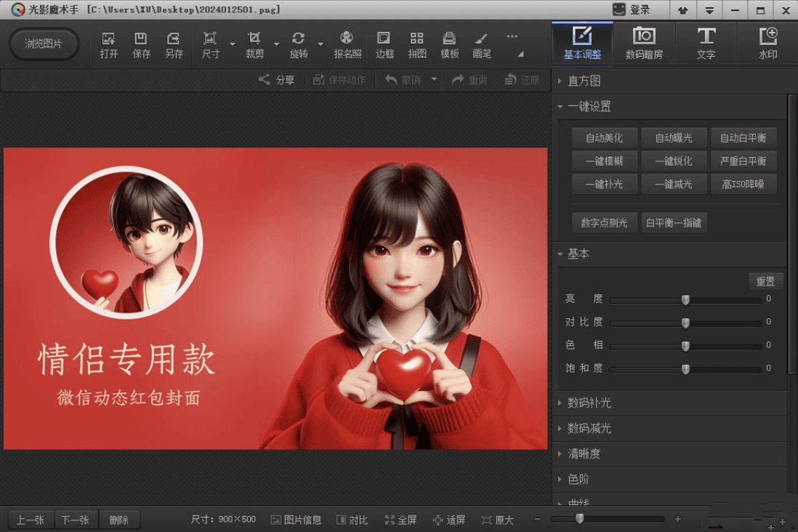Enable 全屏 full screen view
798x532 pixels.
pyautogui.click(x=401, y=519)
